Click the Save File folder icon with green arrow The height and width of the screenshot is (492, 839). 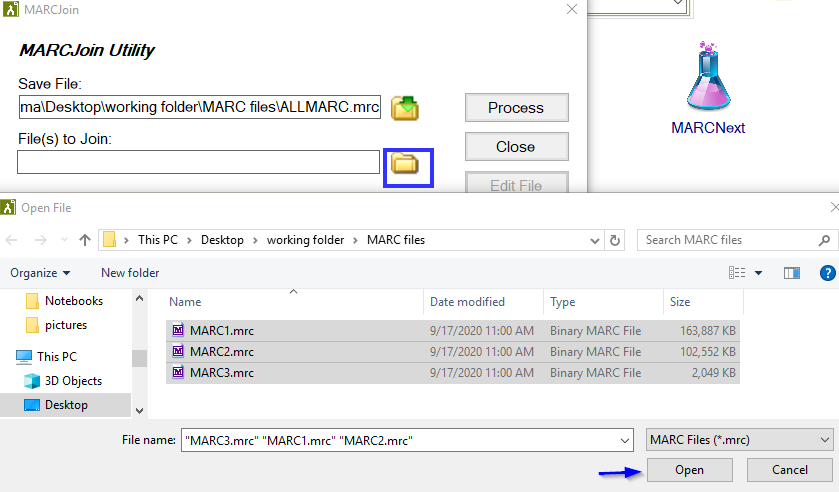405,108
